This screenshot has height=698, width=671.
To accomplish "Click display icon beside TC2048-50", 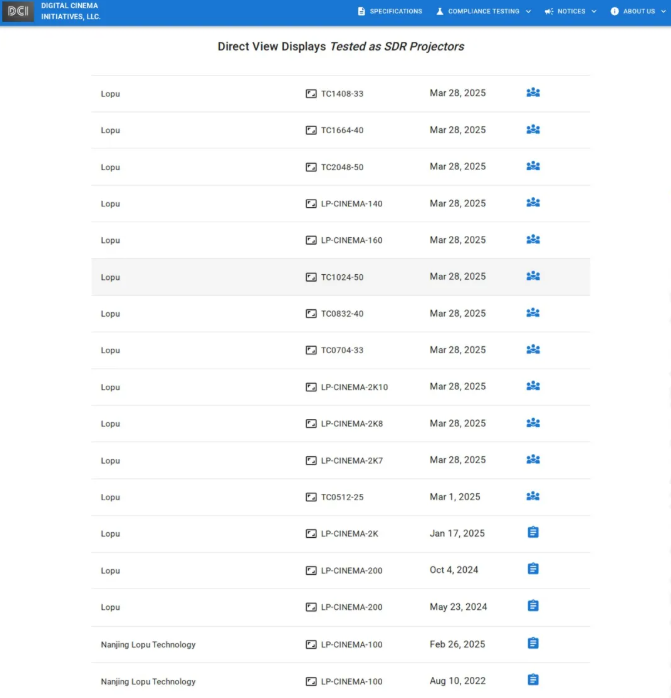I will point(311,167).
